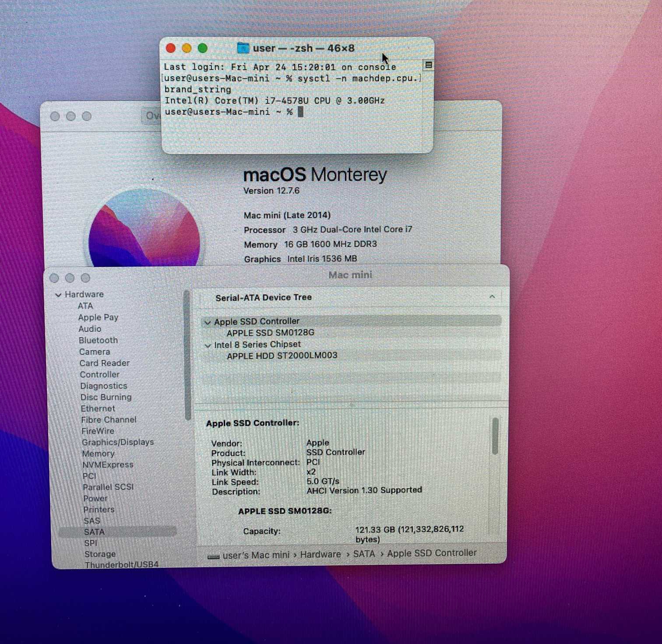The image size is (662, 644).
Task: Select FireWire in the sidebar
Action: (x=98, y=431)
